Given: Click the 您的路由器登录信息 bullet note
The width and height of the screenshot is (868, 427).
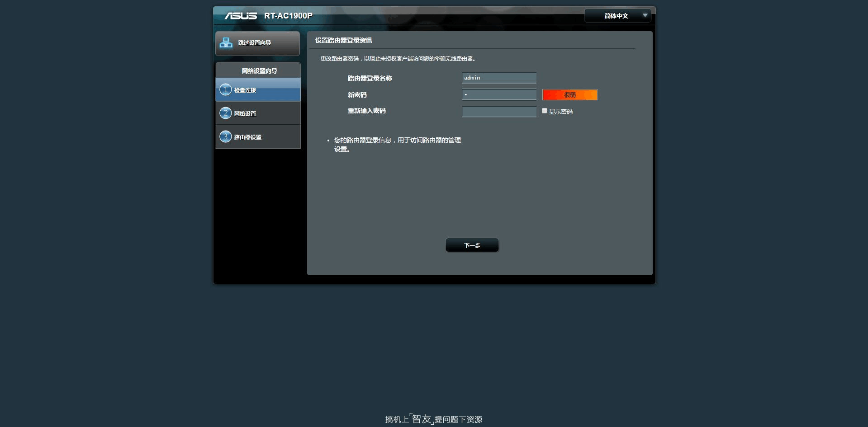Looking at the screenshot, I should click(397, 145).
